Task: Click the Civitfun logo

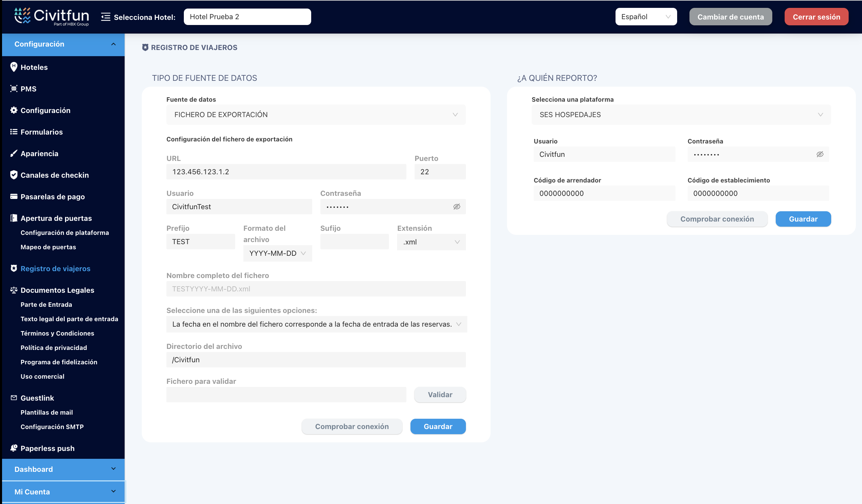Action: coord(52,17)
